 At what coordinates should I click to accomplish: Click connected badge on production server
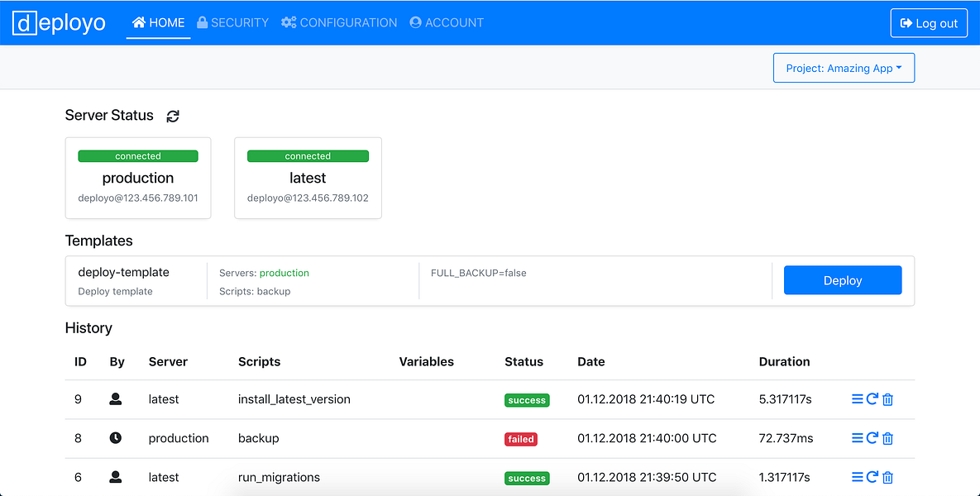point(138,156)
